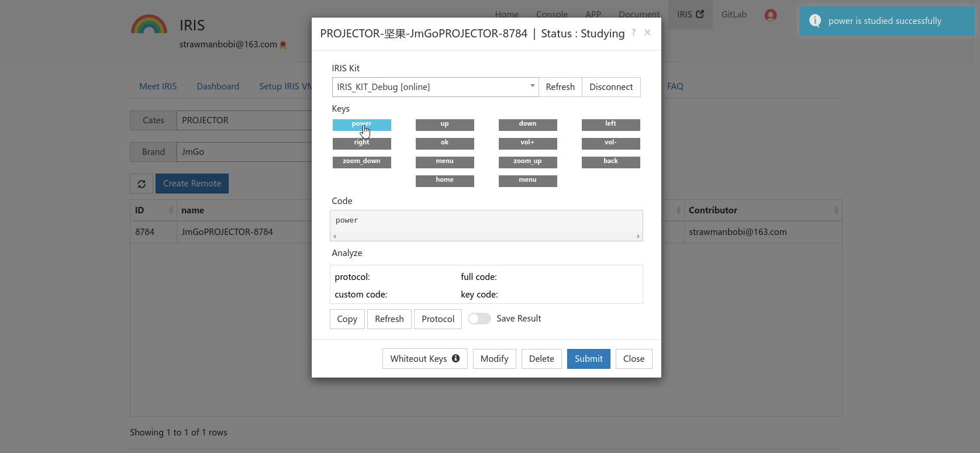Select the vol+ key
Image resolution: width=980 pixels, height=453 pixels.
click(527, 143)
